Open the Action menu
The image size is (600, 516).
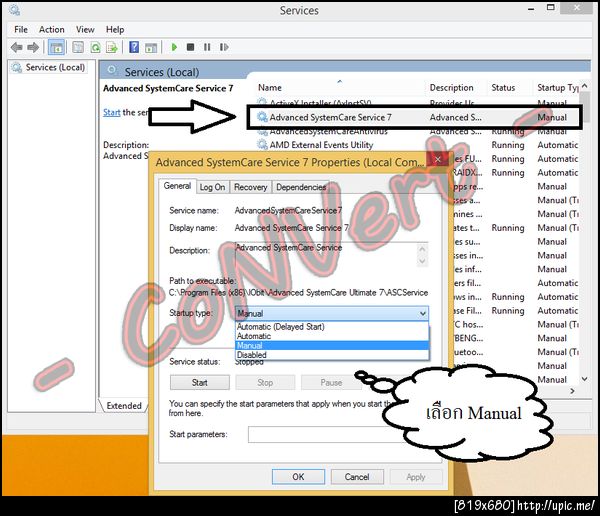(x=52, y=29)
